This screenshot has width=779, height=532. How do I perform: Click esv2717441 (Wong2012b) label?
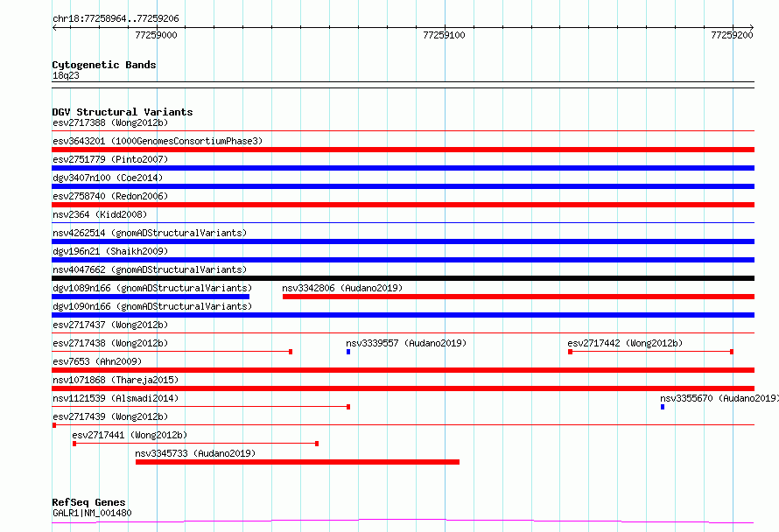click(x=130, y=435)
